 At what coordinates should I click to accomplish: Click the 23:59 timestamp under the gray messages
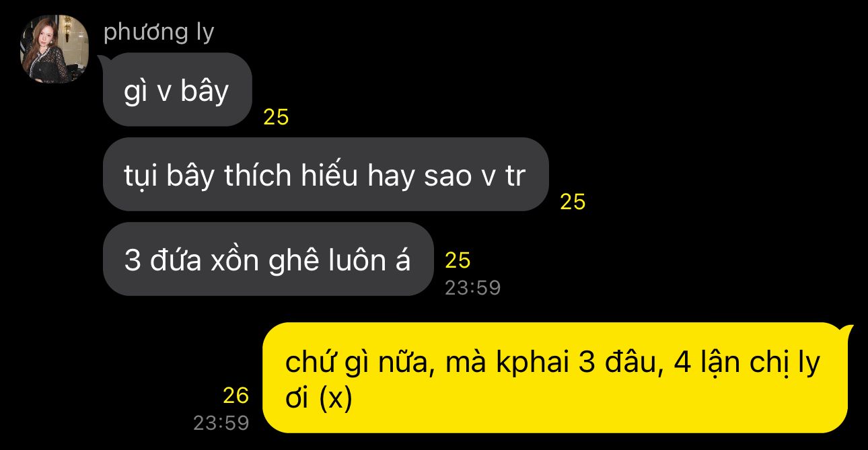tap(472, 288)
